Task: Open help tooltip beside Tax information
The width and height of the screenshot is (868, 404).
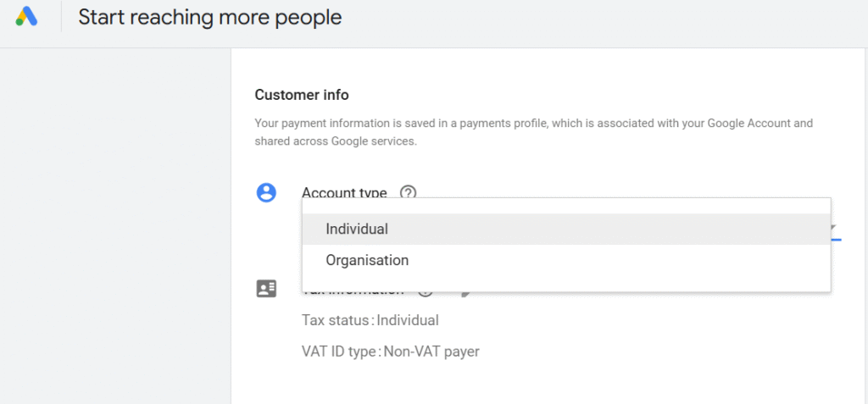Action: pyautogui.click(x=426, y=292)
